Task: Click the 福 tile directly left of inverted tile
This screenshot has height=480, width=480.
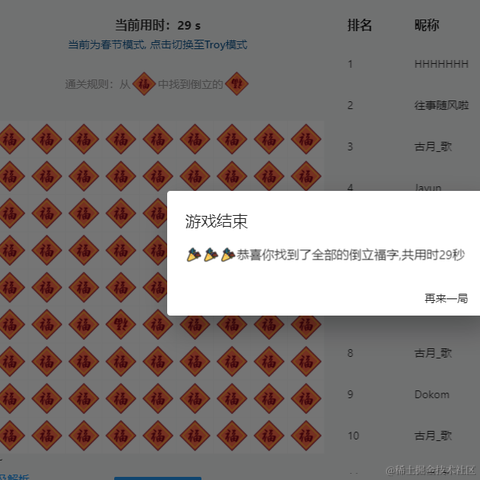Action: [x=84, y=324]
